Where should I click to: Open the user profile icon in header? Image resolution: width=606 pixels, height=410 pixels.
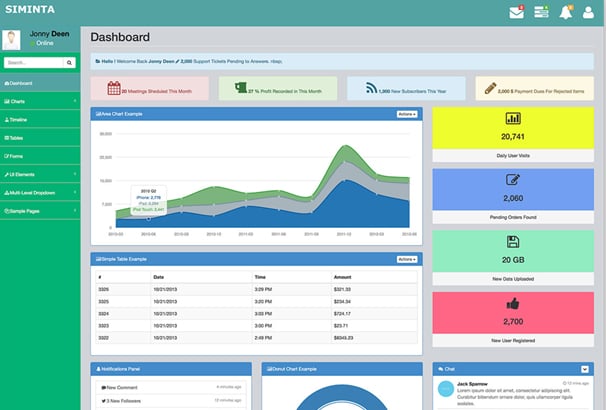click(x=588, y=12)
